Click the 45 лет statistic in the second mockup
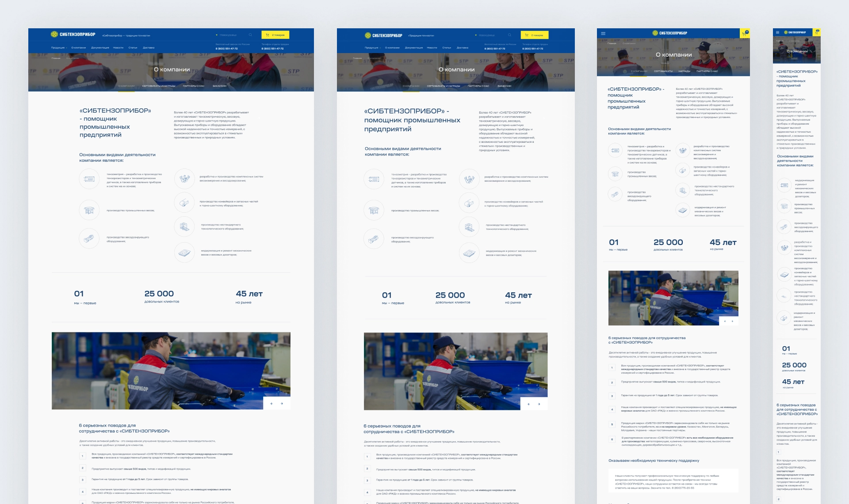 click(x=518, y=298)
